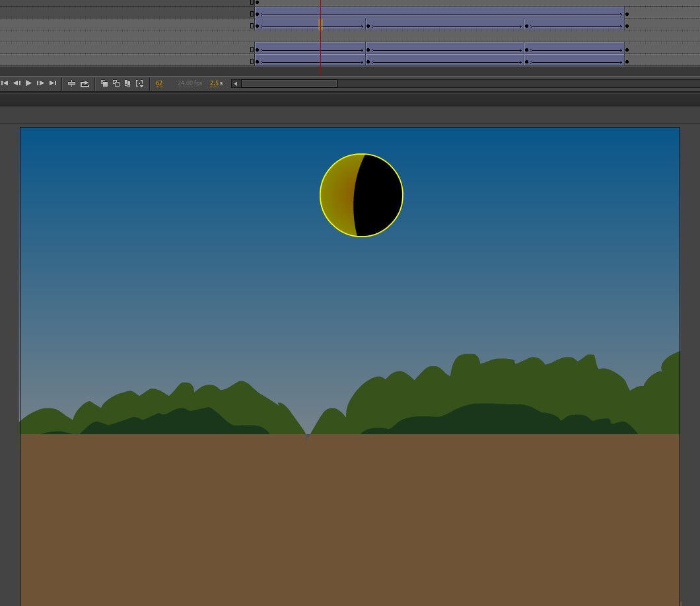The width and height of the screenshot is (700, 606).
Task: Select the black shadow on the moon
Action: pyautogui.click(x=380, y=196)
